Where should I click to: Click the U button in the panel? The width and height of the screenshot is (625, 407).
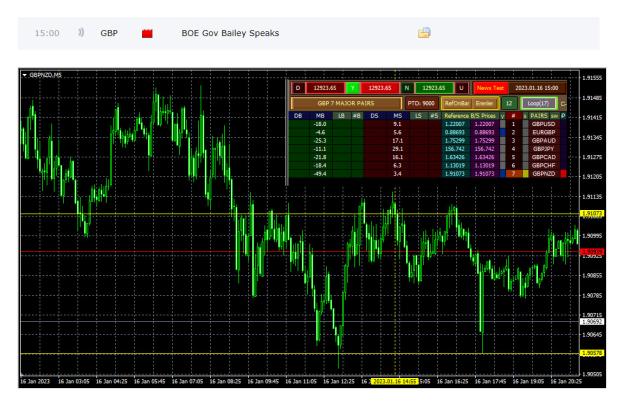tap(461, 88)
